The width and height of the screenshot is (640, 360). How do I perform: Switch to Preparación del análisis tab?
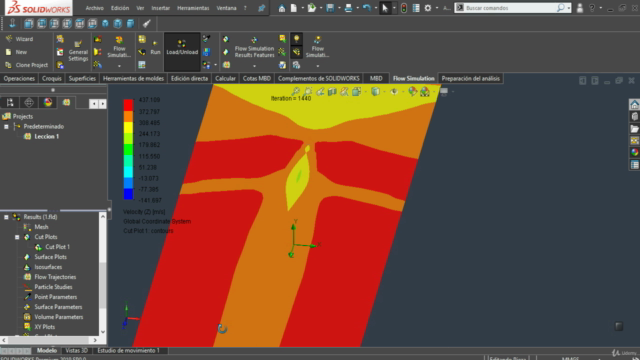[471, 78]
